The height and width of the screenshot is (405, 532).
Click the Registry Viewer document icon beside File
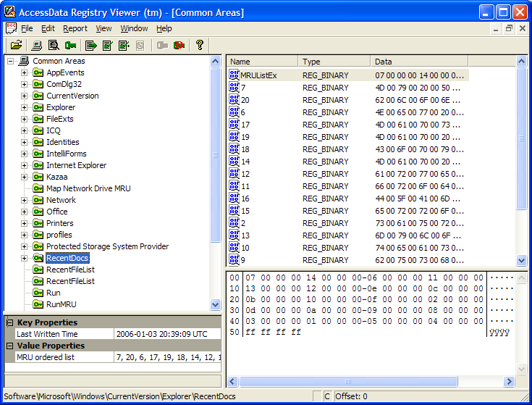point(11,28)
